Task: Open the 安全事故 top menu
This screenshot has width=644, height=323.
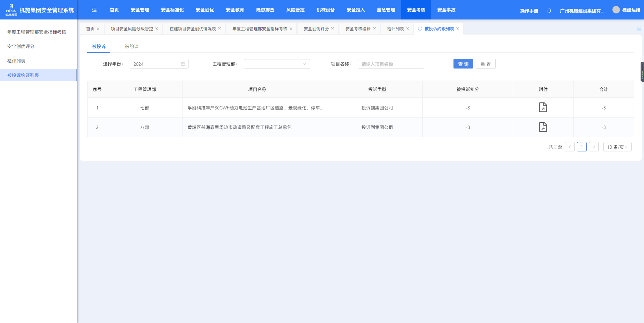Action: [x=446, y=10]
